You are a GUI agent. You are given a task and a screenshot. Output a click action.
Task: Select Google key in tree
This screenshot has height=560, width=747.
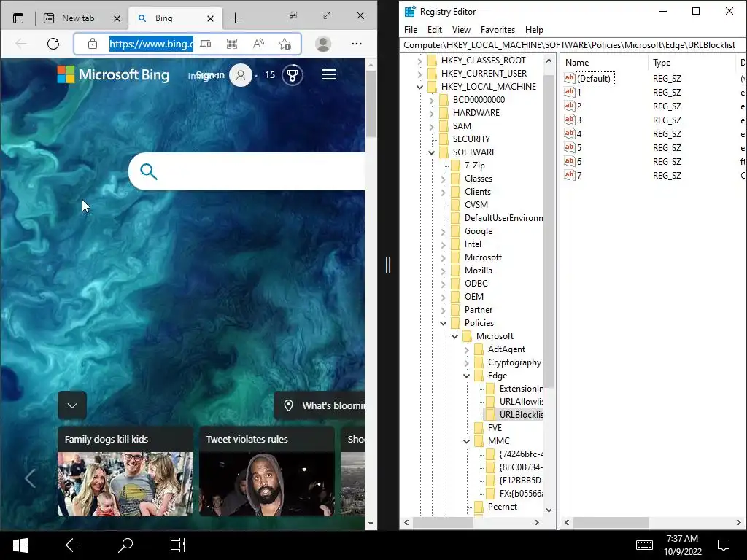[479, 231]
